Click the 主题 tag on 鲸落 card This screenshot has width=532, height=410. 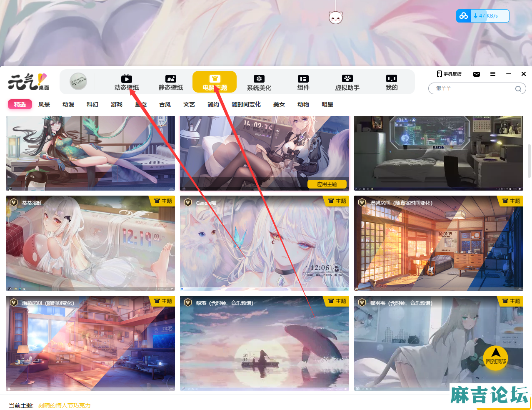point(337,301)
